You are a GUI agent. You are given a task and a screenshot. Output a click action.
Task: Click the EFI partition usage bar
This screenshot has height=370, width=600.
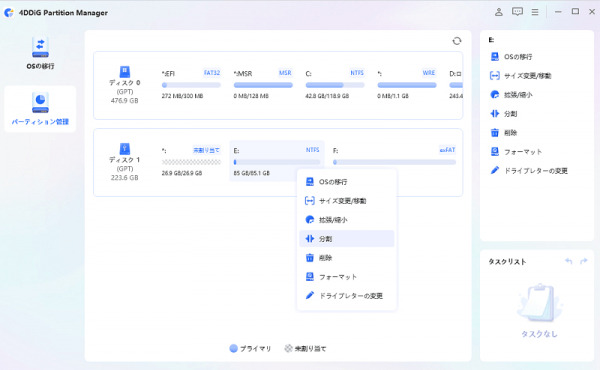click(x=191, y=85)
